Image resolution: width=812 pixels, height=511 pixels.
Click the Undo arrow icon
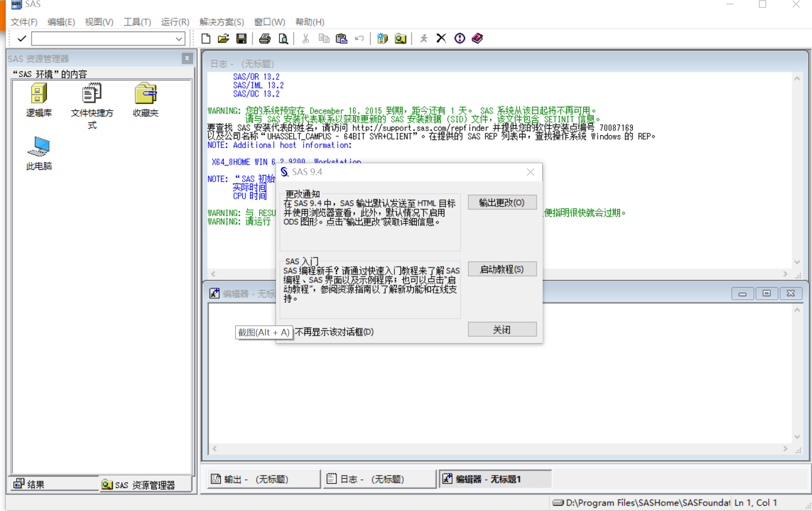359,38
